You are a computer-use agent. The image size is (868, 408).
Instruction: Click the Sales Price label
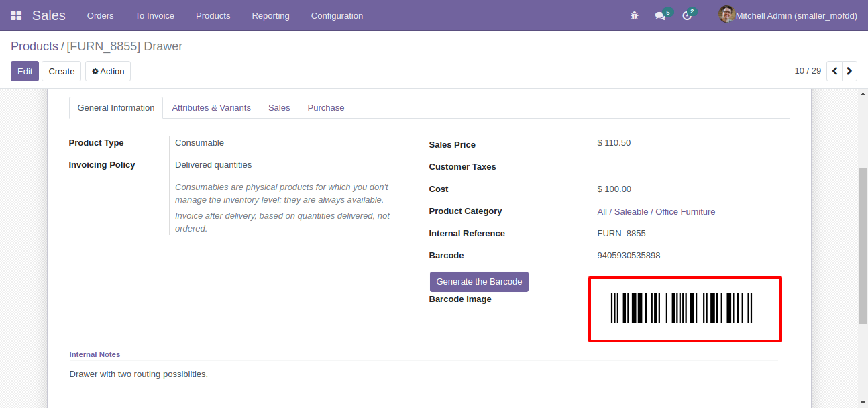pyautogui.click(x=452, y=145)
